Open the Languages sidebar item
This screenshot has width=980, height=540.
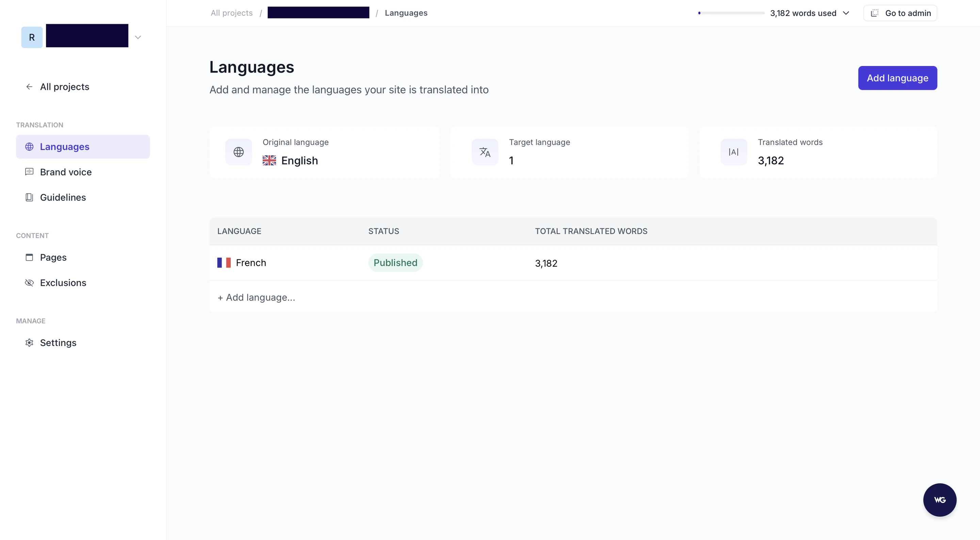83,147
